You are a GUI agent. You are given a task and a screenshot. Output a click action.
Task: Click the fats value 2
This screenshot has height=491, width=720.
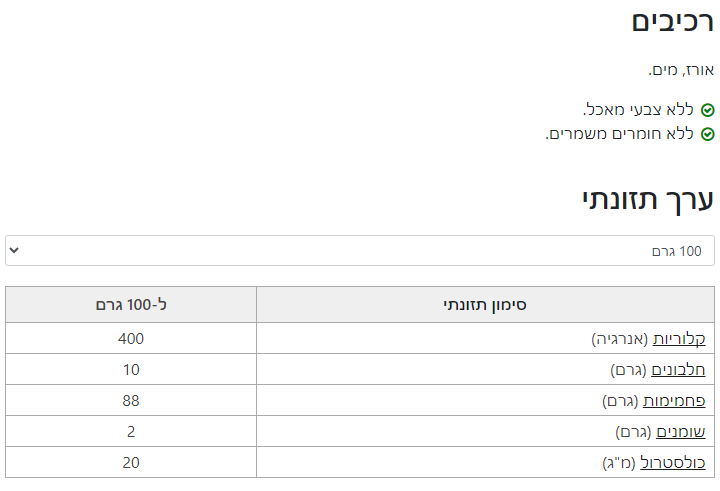(x=131, y=432)
